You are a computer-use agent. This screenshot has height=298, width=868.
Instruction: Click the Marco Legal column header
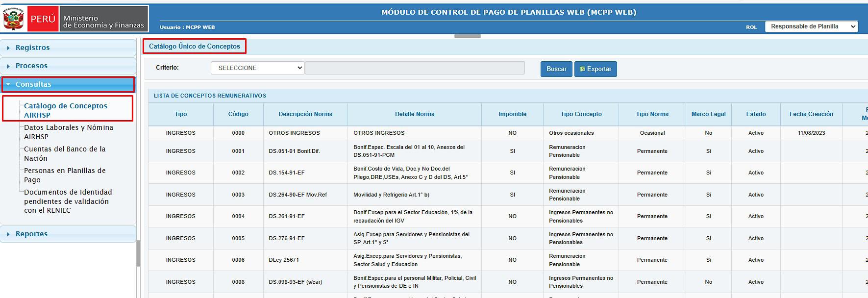(x=708, y=114)
